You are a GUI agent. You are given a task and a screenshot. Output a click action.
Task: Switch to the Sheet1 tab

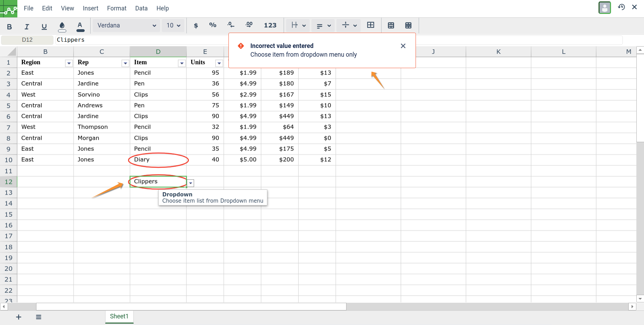point(119,317)
